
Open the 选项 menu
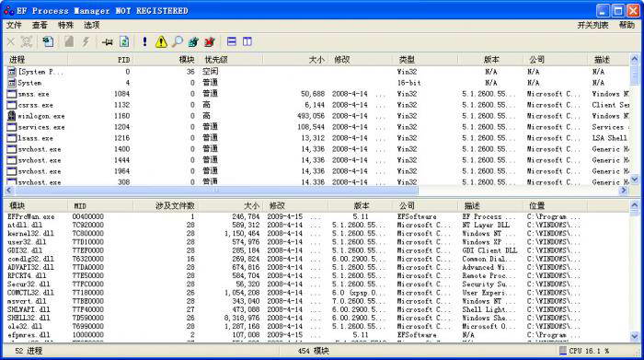[x=92, y=25]
